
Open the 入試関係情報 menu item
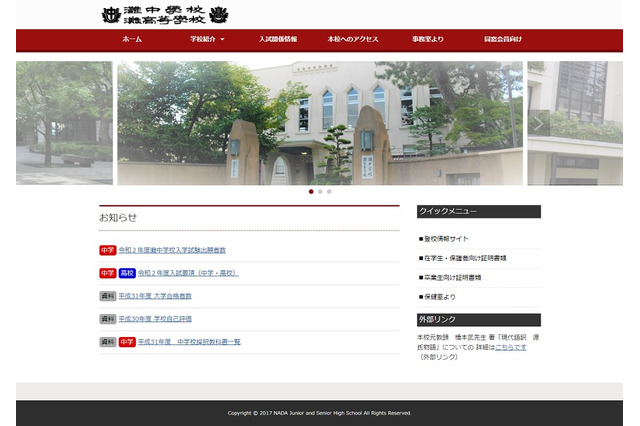(278, 39)
